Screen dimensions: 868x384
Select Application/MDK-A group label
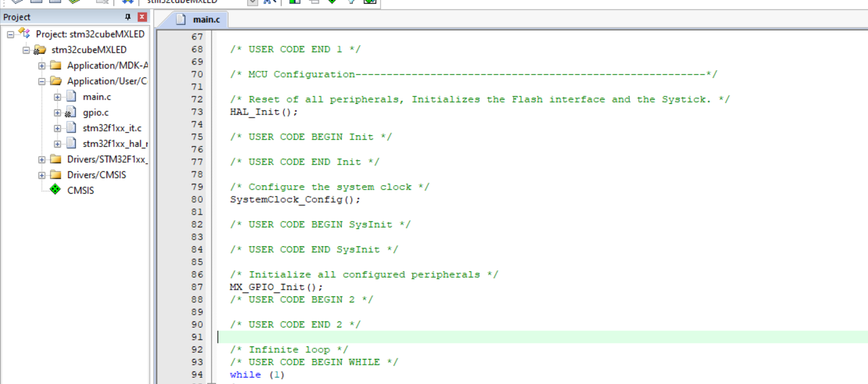tap(107, 65)
